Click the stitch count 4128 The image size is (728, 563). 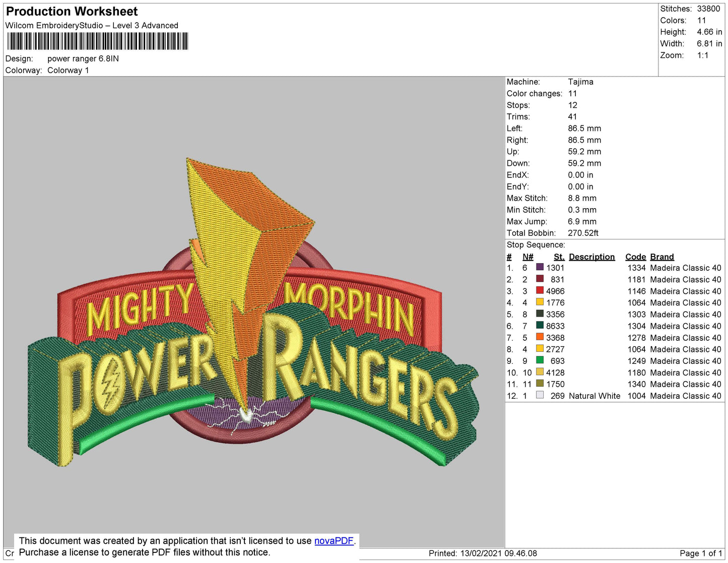(555, 372)
